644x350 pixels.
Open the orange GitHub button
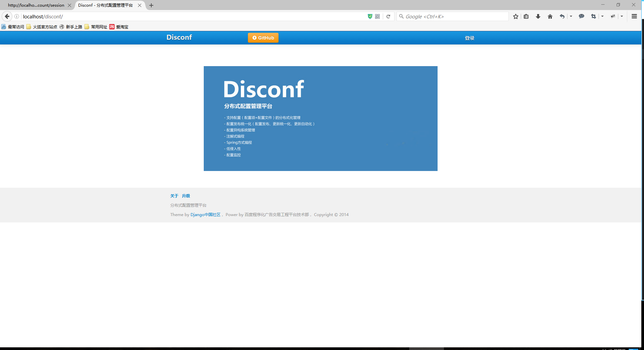pos(263,38)
